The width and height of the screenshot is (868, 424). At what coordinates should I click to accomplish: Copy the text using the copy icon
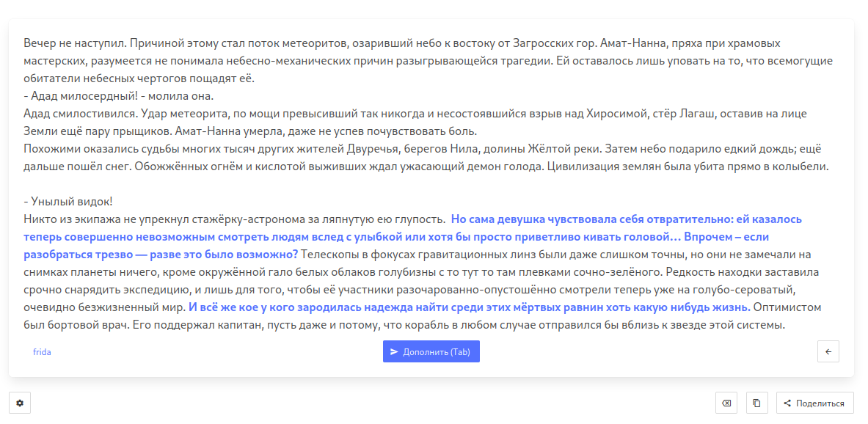click(756, 403)
